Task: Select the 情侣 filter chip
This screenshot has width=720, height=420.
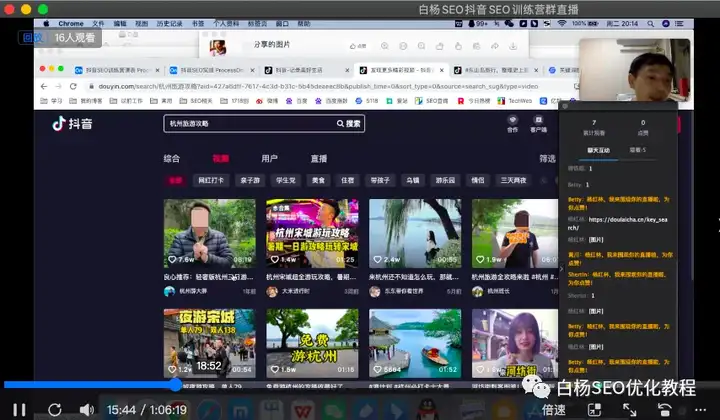Action: pyautogui.click(x=478, y=180)
